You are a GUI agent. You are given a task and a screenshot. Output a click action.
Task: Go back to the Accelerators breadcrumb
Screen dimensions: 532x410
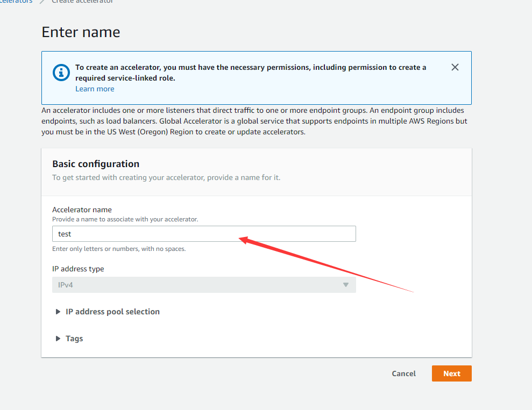(x=16, y=2)
